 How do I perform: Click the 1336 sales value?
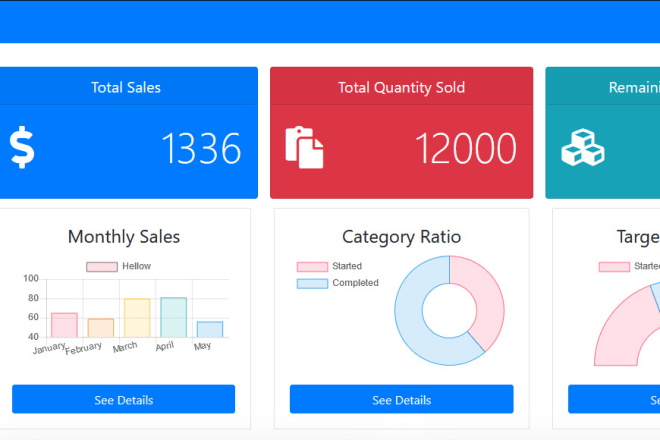point(201,148)
